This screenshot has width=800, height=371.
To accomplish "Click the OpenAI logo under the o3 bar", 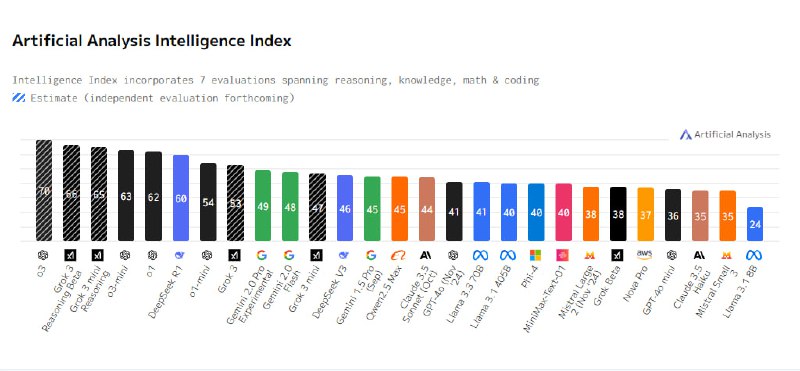I will tap(42, 255).
